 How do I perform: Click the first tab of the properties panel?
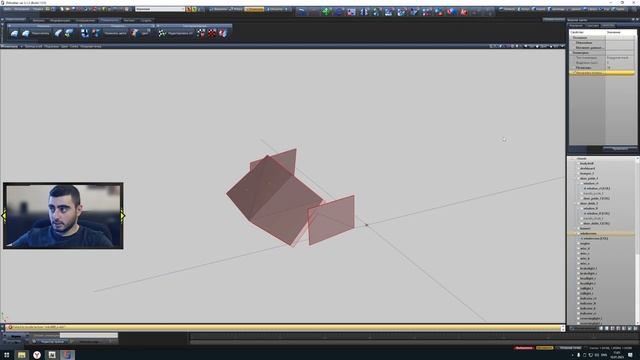tap(576, 25)
